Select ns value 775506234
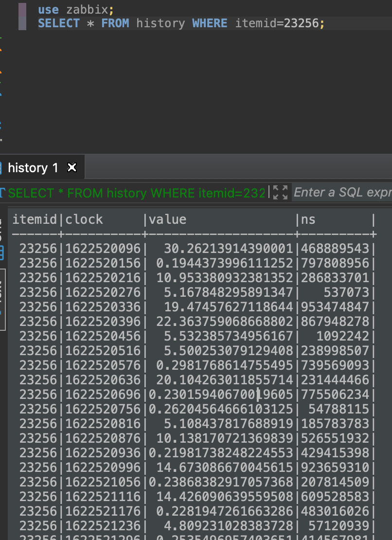Image resolution: width=392 pixels, height=540 pixels. click(x=335, y=395)
